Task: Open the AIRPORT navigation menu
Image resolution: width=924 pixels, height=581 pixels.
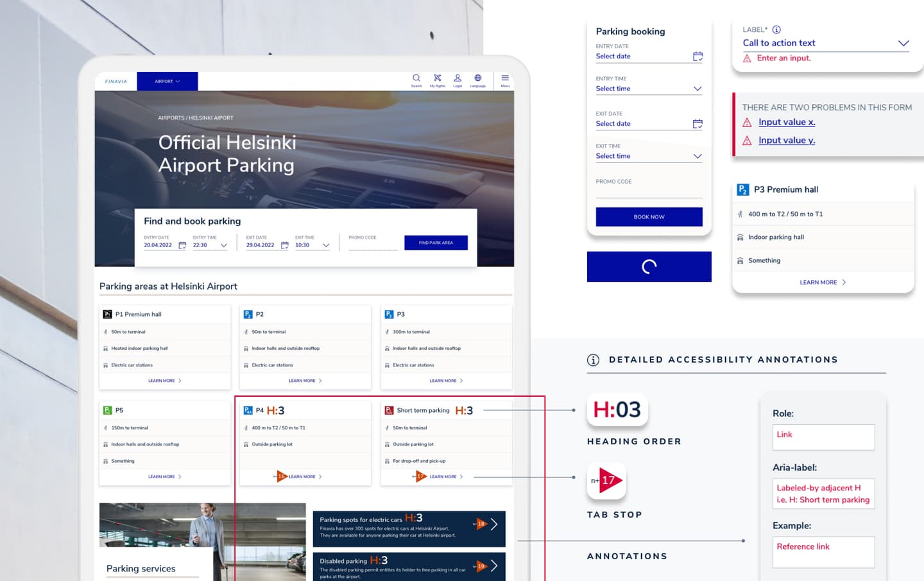Action: 167,81
